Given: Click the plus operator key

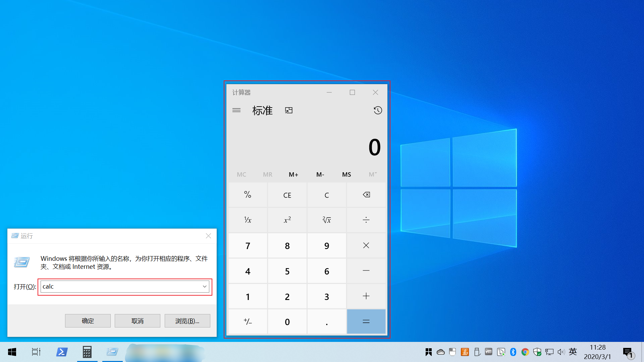Looking at the screenshot, I should (x=366, y=296).
